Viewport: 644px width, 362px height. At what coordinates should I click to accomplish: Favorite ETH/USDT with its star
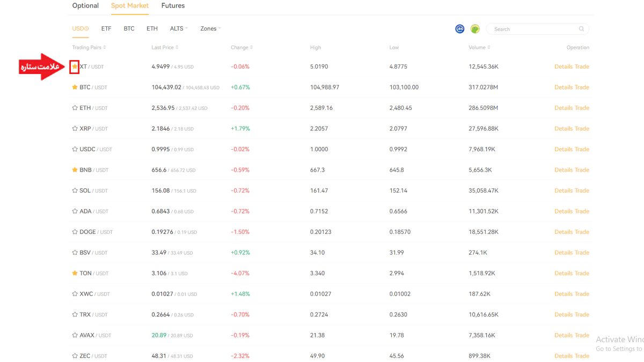pyautogui.click(x=75, y=108)
